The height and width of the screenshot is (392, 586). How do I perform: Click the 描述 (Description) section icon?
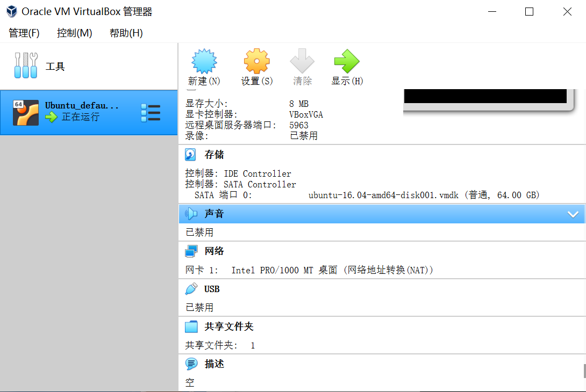(x=191, y=364)
